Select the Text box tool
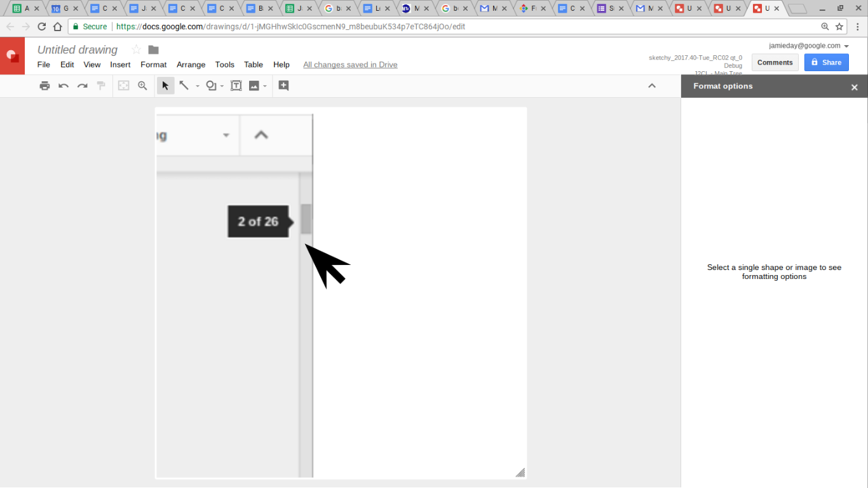 [x=236, y=86]
